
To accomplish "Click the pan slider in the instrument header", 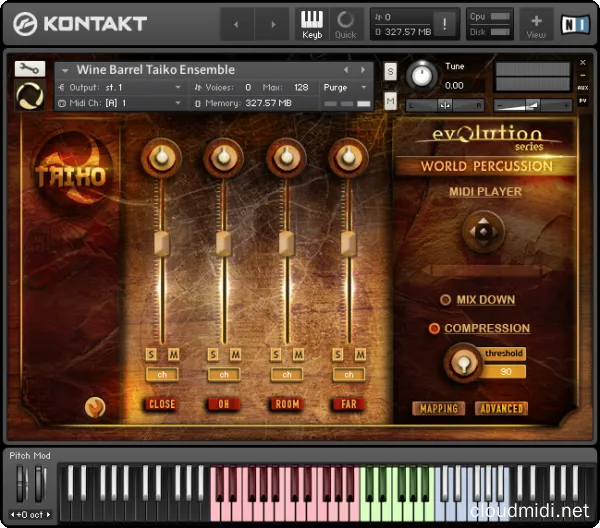I will (x=445, y=105).
